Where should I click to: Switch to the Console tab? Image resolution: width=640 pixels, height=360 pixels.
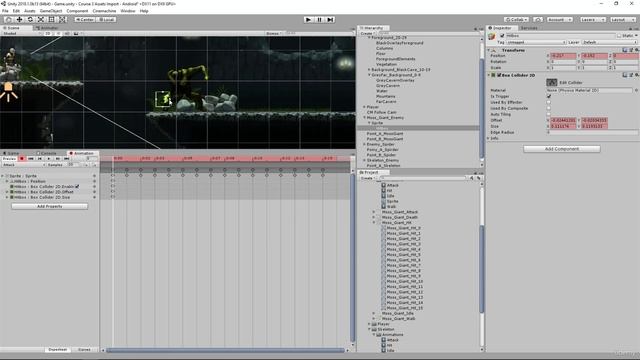pyautogui.click(x=48, y=153)
